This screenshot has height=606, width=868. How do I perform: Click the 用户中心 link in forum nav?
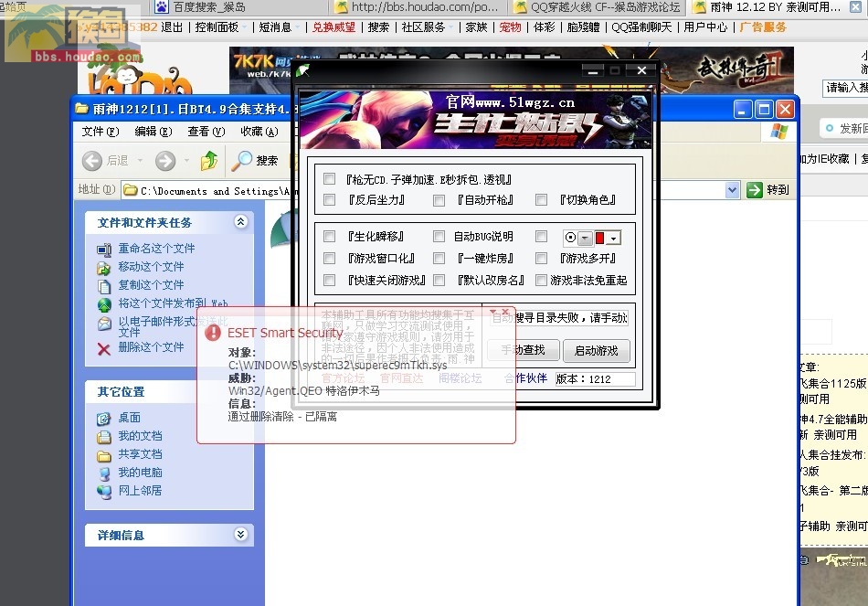coord(705,27)
